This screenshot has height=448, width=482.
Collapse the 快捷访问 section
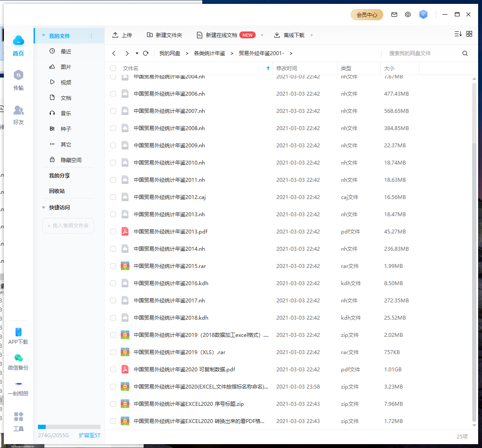tap(44, 208)
